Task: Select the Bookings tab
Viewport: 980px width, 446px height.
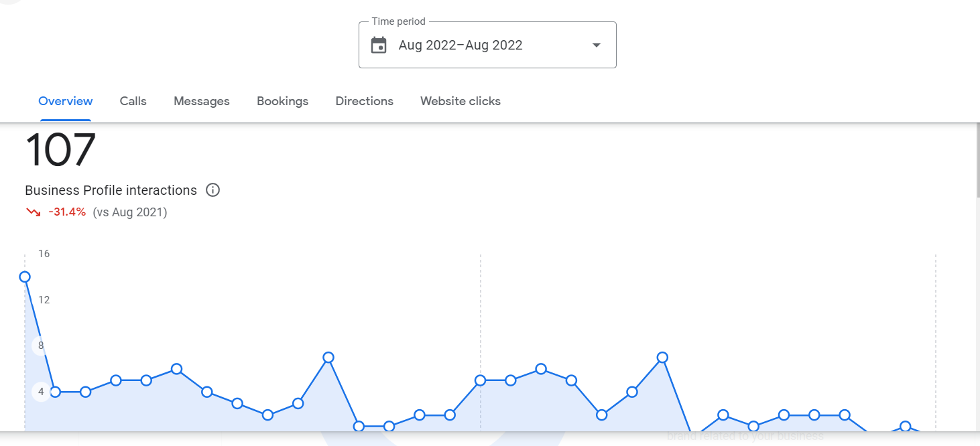Action: coord(283,101)
